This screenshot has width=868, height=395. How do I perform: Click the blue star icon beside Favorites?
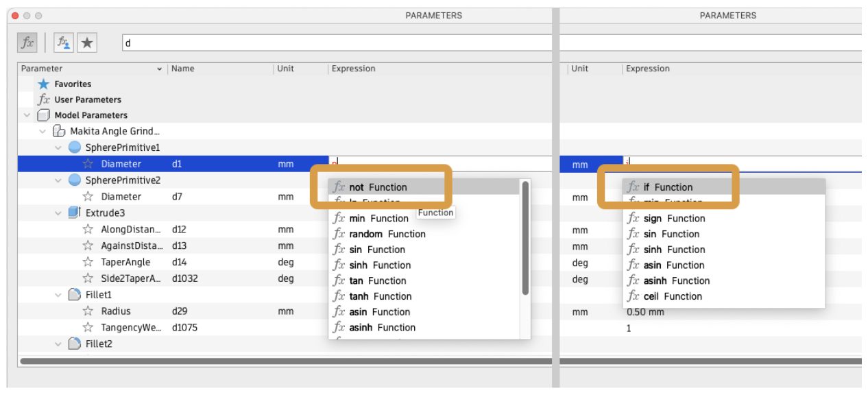tap(44, 84)
